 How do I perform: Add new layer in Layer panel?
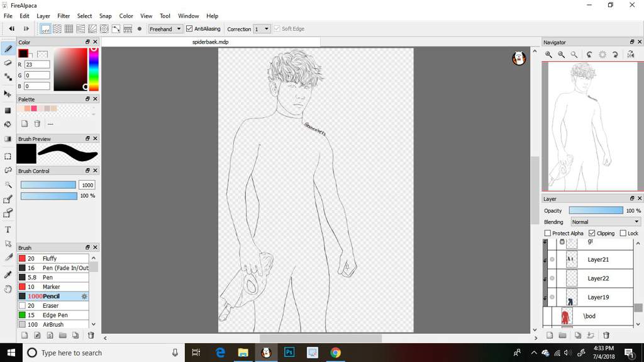coord(550,336)
